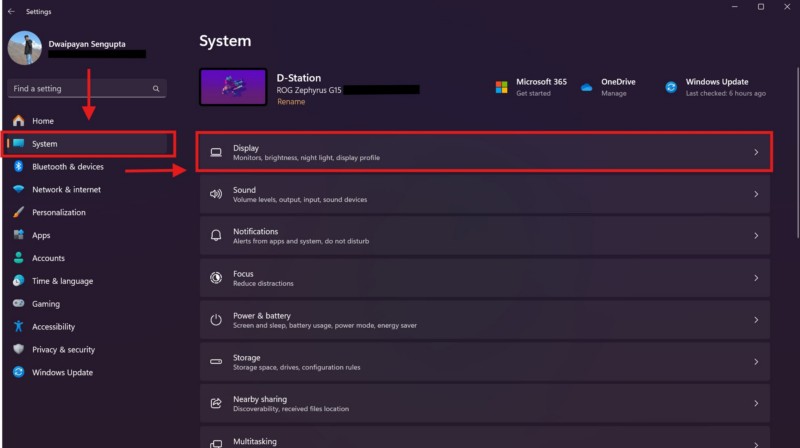Switch to Gaming settings section

46,304
